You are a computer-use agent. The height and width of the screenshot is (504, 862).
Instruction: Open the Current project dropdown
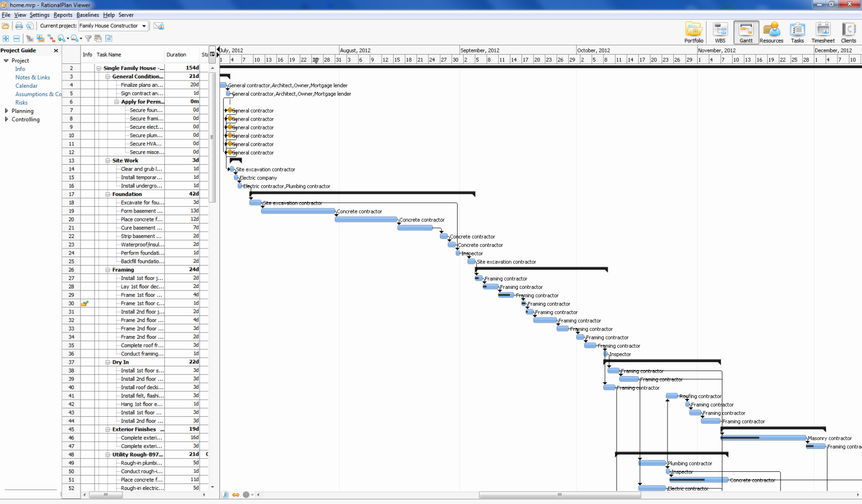pyautogui.click(x=144, y=25)
